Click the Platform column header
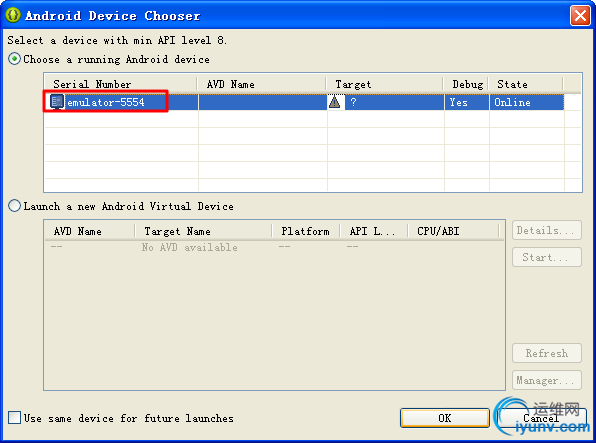This screenshot has height=443, width=596. pyautogui.click(x=306, y=231)
